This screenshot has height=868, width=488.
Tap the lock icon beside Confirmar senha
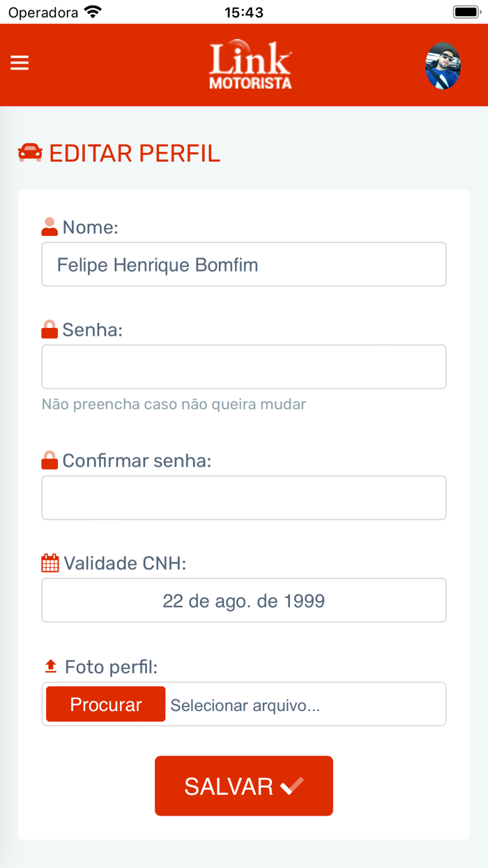[49, 461]
